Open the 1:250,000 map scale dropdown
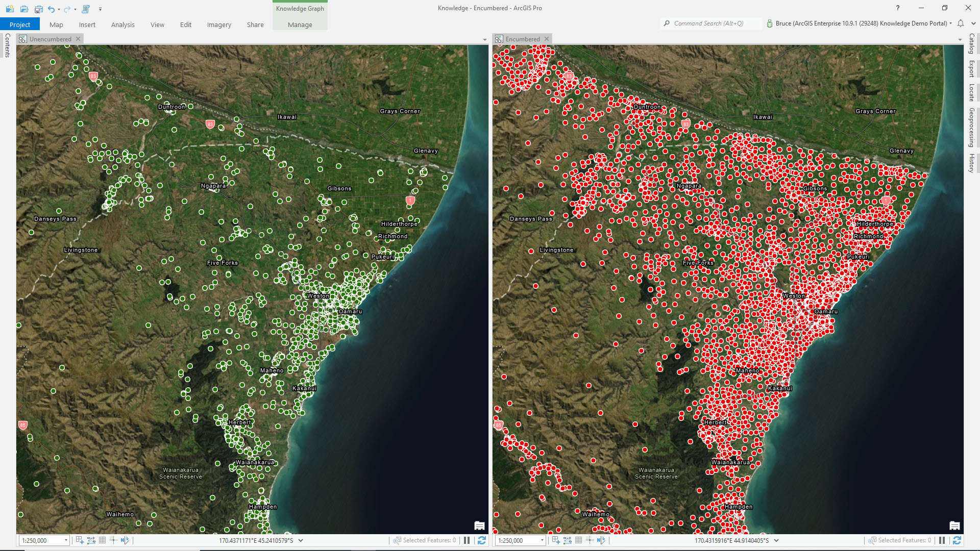The width and height of the screenshot is (980, 551). [66, 540]
